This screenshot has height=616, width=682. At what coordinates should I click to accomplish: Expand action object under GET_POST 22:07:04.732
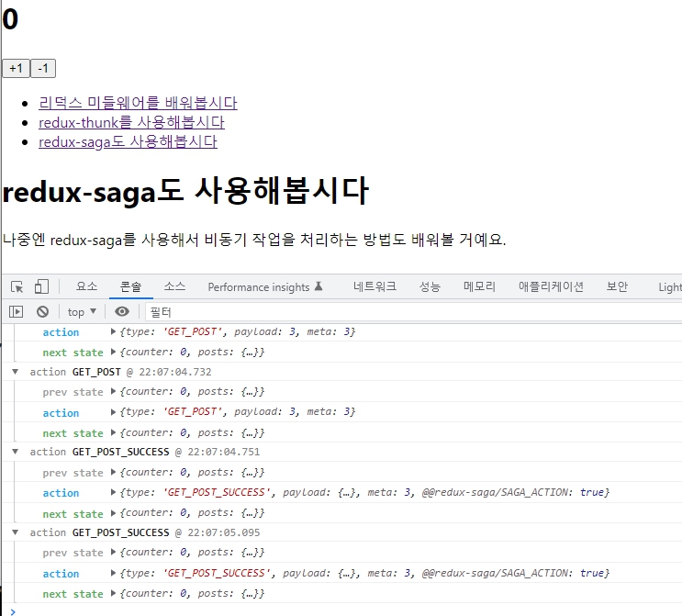[x=113, y=412]
